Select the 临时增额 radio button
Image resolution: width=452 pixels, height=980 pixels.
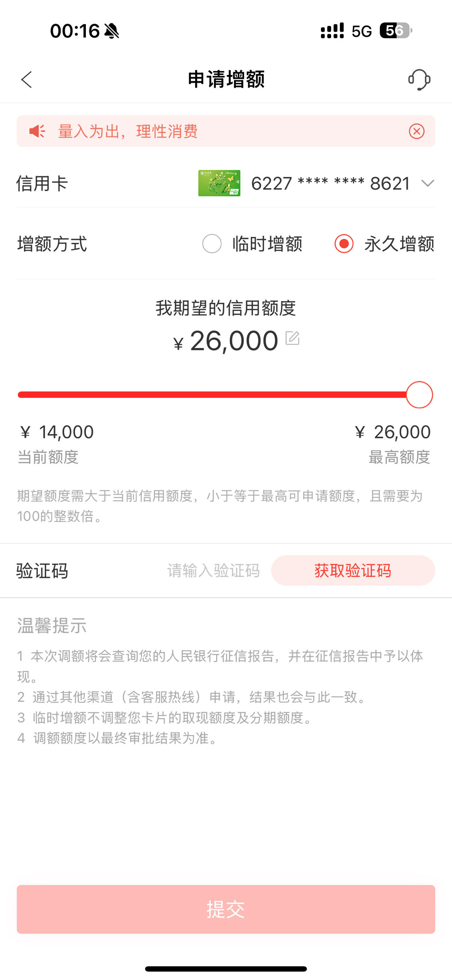coord(212,244)
